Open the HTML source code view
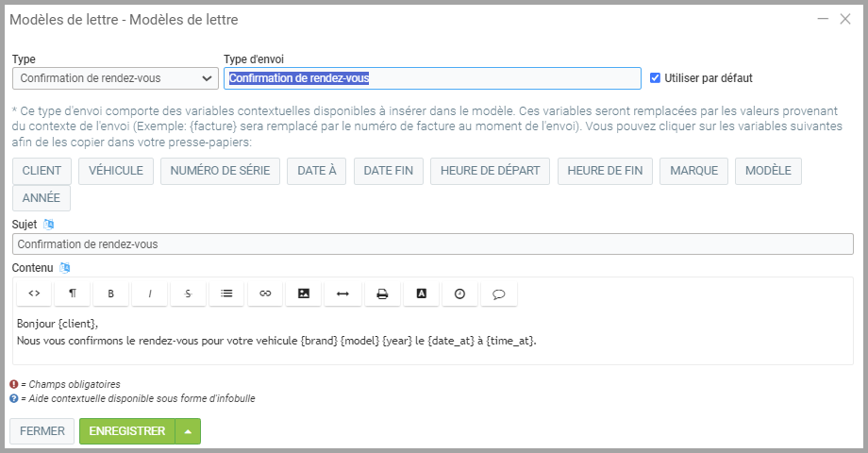 [34, 294]
